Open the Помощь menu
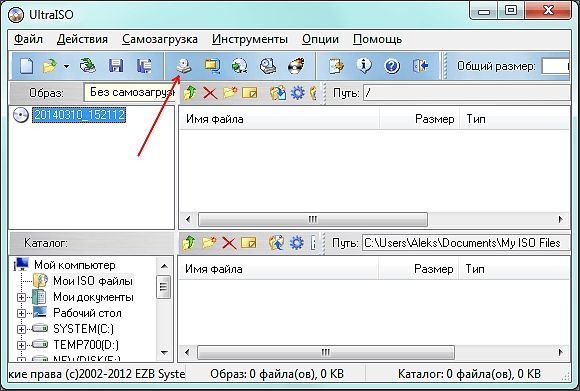Screen dimensions: 580x391 [x=377, y=39]
